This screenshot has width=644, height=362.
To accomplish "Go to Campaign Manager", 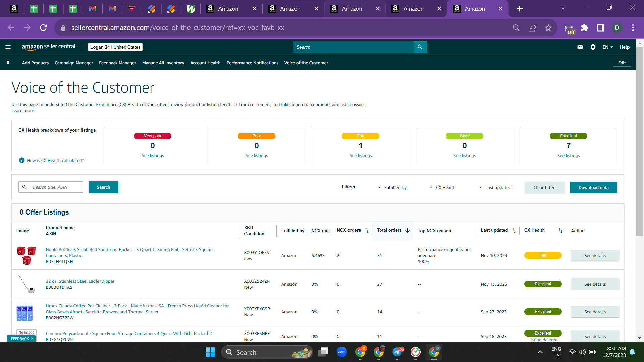I will (x=74, y=63).
